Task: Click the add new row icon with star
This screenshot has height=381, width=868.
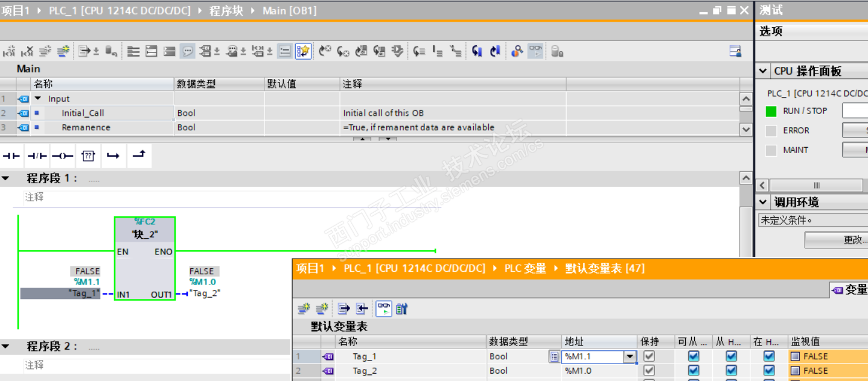Action: 63,52
